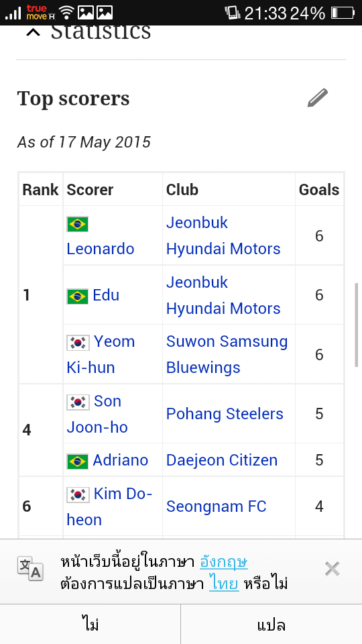Tap the South Korea flag next to Yeom
The height and width of the screenshot is (644, 362).
tap(78, 343)
